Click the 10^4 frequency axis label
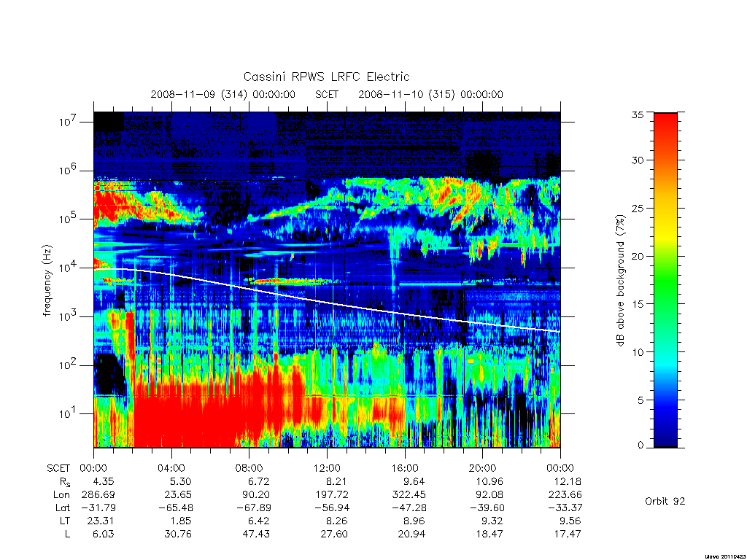The width and height of the screenshot is (747, 560). tap(68, 268)
